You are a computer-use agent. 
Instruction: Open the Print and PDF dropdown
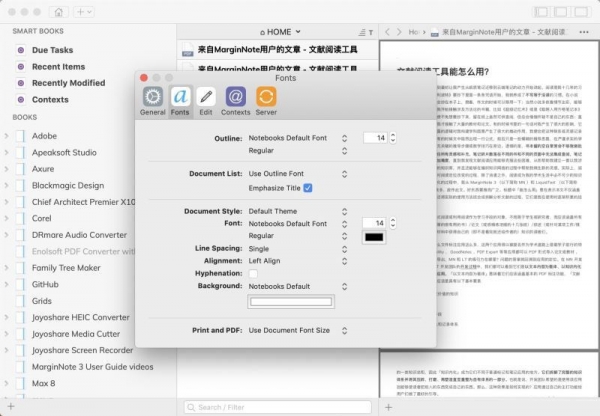coord(298,331)
